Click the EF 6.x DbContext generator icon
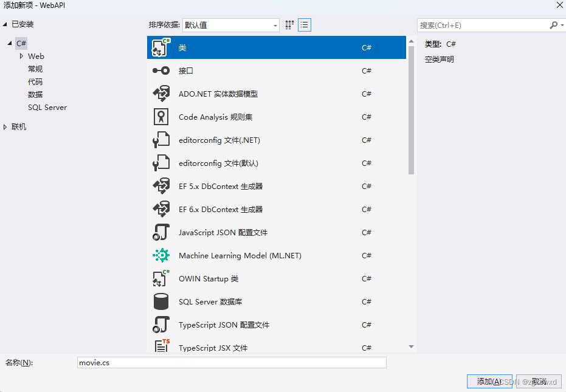 point(161,209)
